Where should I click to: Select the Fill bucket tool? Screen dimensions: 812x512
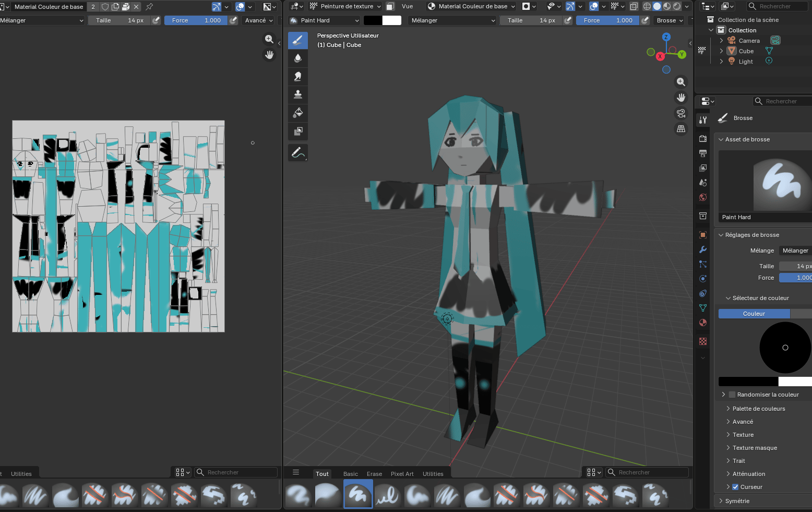pyautogui.click(x=298, y=113)
